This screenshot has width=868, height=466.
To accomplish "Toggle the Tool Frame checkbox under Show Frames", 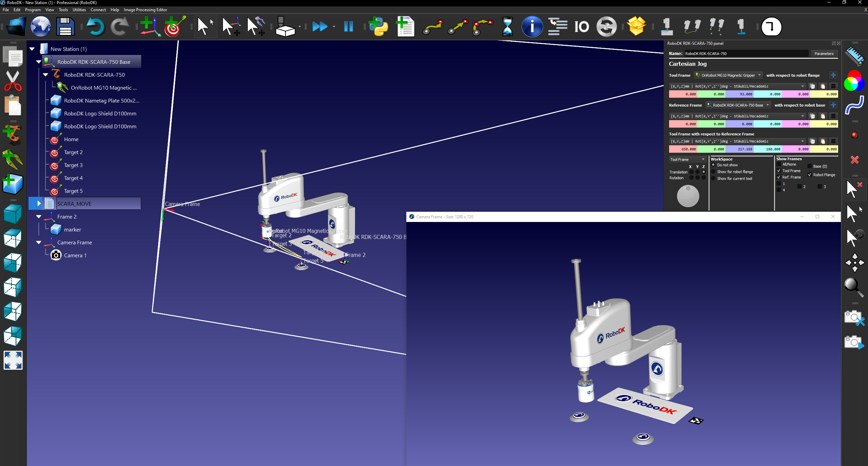I will [779, 171].
